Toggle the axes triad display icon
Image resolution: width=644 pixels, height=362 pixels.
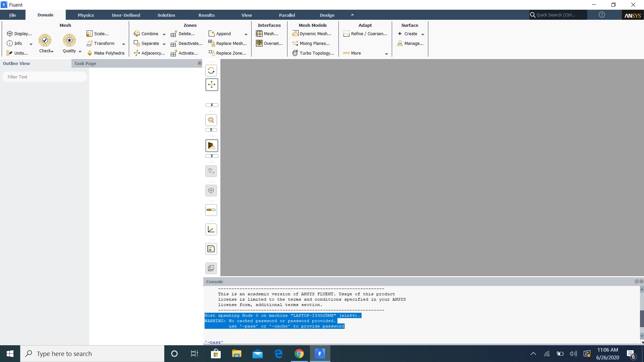[x=211, y=230]
